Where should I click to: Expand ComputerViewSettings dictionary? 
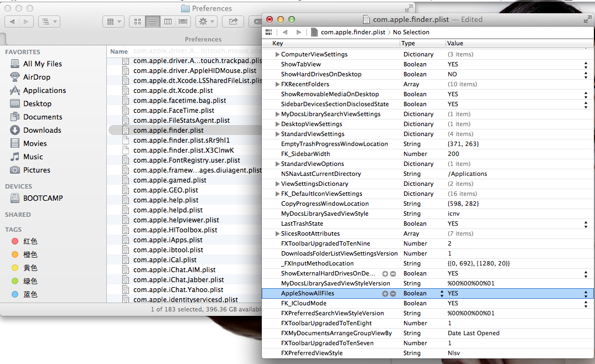pyautogui.click(x=277, y=54)
